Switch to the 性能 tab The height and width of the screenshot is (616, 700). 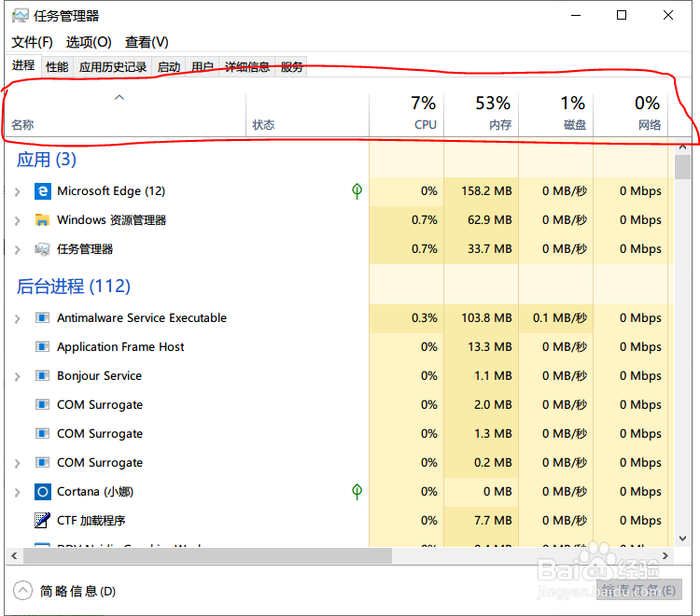pyautogui.click(x=57, y=67)
